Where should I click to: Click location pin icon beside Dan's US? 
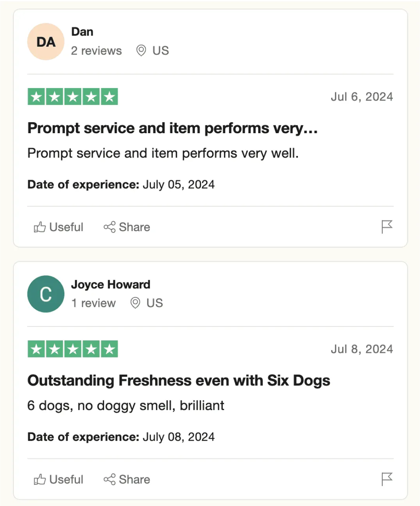point(141,51)
